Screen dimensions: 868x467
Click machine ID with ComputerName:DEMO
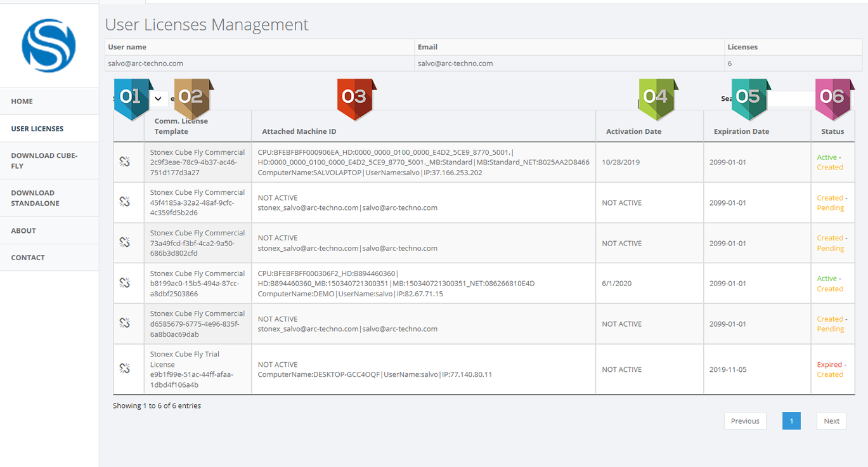396,284
